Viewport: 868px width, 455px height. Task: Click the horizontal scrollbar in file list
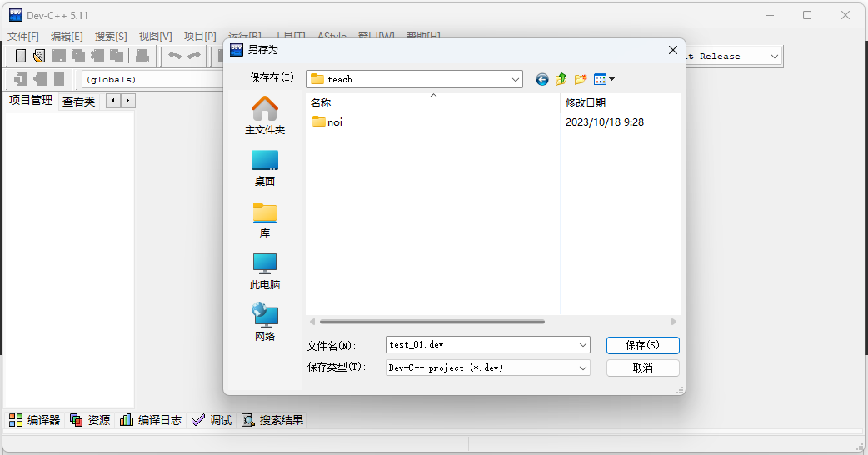[432, 322]
